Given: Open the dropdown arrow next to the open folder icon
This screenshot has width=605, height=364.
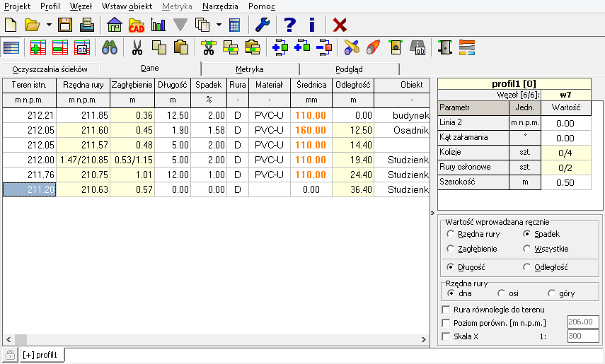Looking at the screenshot, I should 49,25.
